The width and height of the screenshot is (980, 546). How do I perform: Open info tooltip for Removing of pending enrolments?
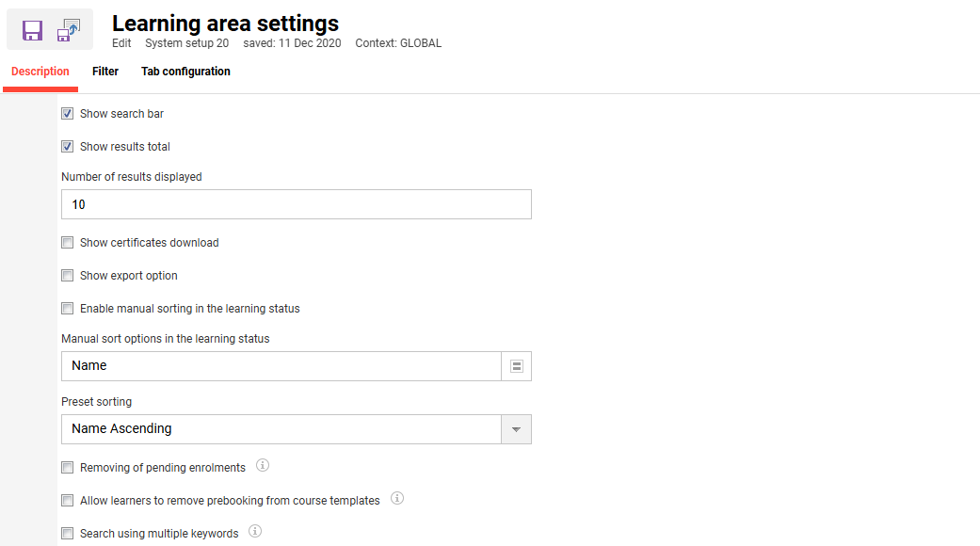tap(263, 464)
